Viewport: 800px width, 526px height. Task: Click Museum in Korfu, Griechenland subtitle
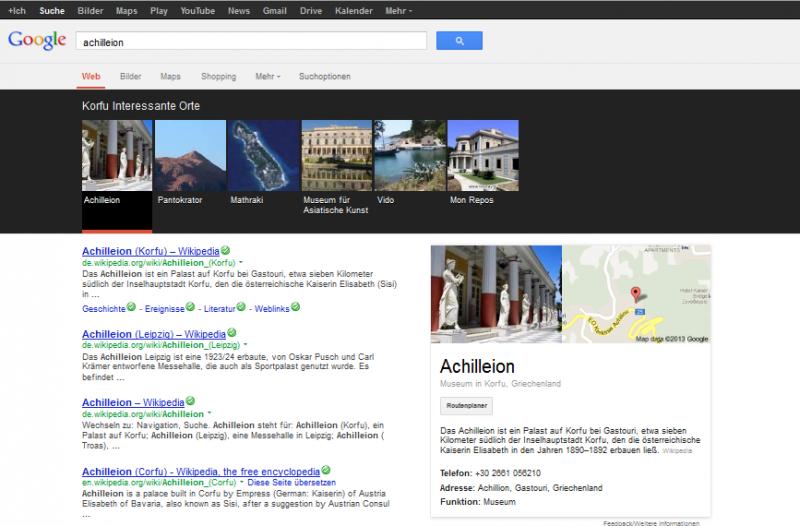tap(500, 384)
